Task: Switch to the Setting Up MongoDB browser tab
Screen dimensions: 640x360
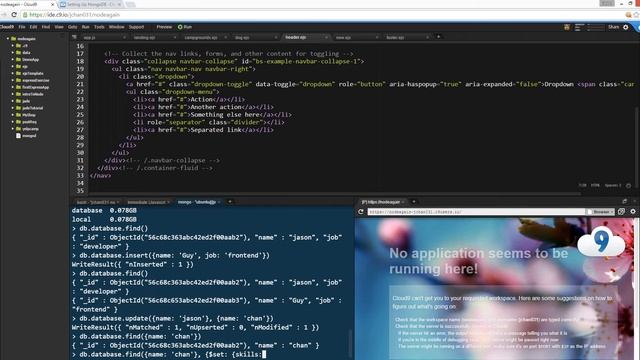Action: (x=91, y=4)
